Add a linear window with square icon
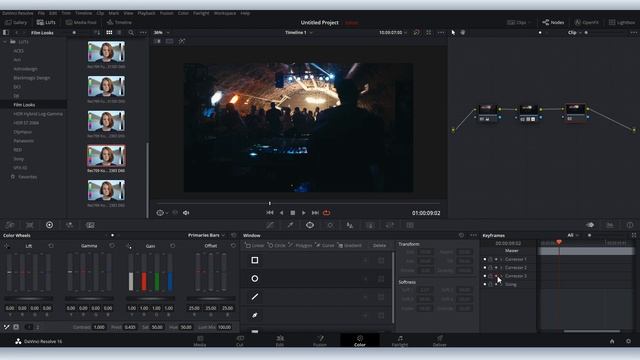The width and height of the screenshot is (640, 360). point(255,260)
